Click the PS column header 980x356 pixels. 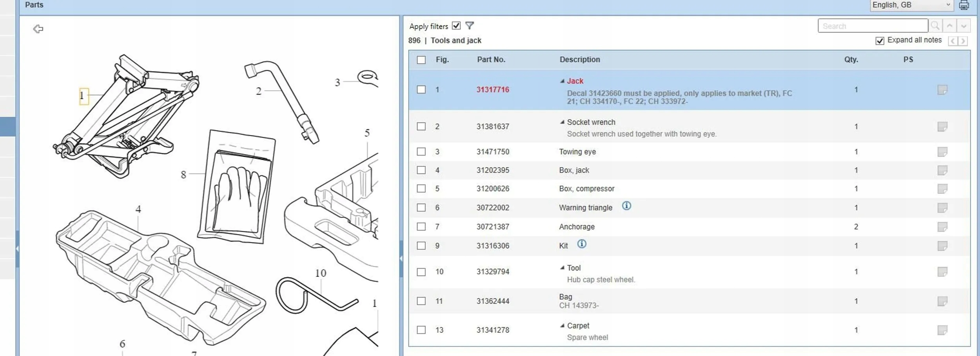coord(908,60)
